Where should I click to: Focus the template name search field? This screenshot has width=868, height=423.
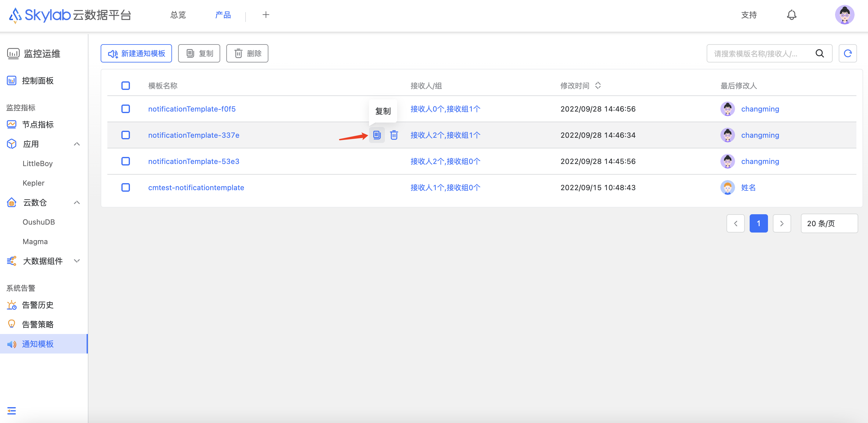click(758, 53)
